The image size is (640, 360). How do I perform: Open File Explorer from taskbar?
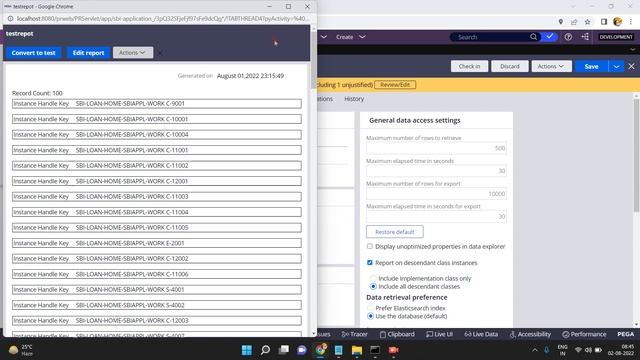(357, 350)
